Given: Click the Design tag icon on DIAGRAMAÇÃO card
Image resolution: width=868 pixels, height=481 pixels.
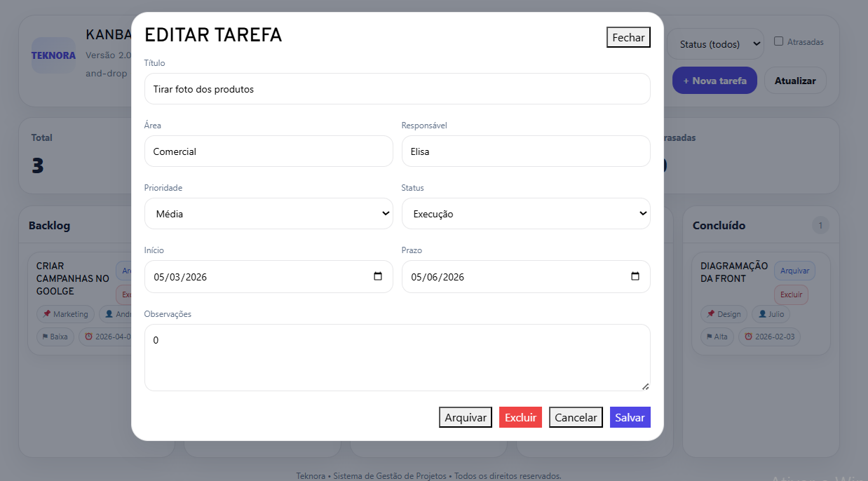Looking at the screenshot, I should [711, 313].
